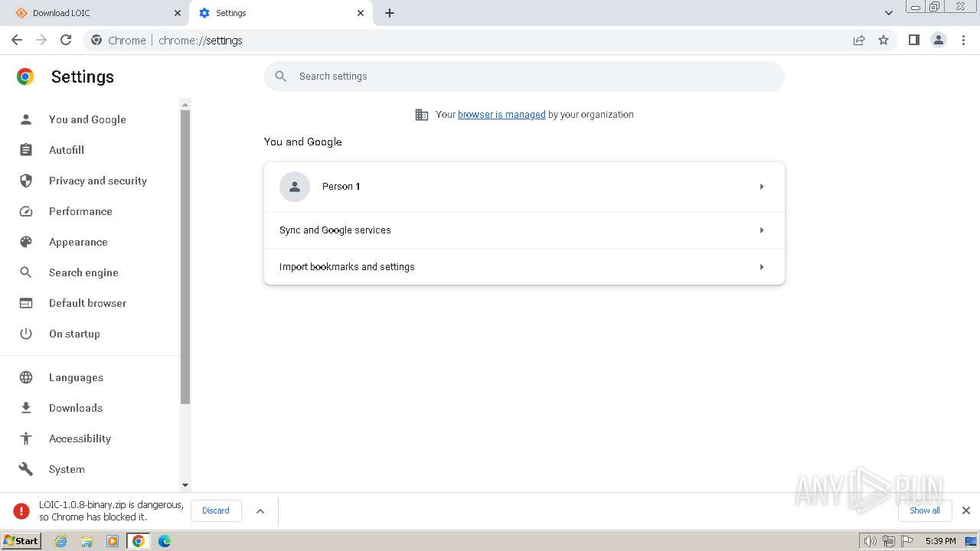Click the Default browser window icon

pos(26,303)
